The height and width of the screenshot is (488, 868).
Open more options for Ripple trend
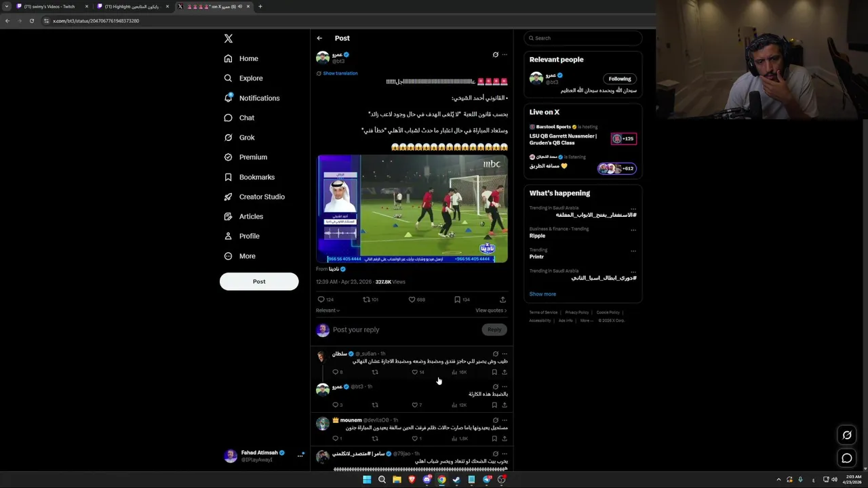[633, 230]
